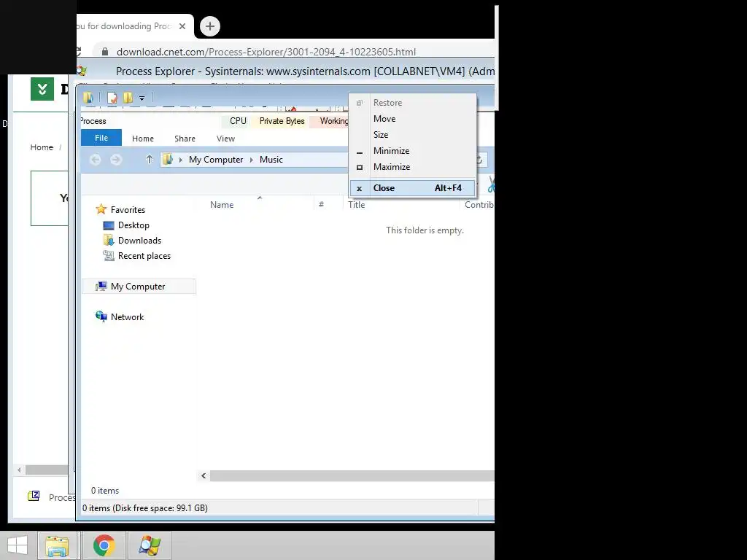Click My Computer in the address breadcrumb
747x560 pixels.
coord(216,160)
